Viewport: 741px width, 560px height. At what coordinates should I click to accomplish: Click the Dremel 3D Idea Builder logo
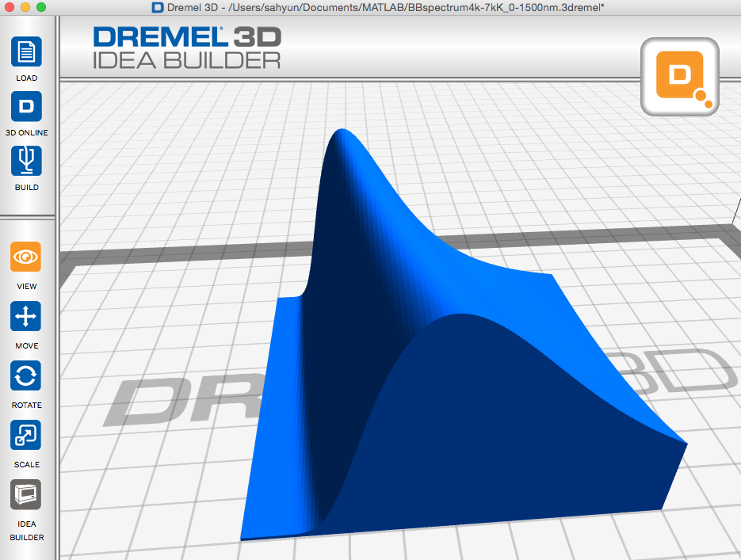pyautogui.click(x=187, y=48)
